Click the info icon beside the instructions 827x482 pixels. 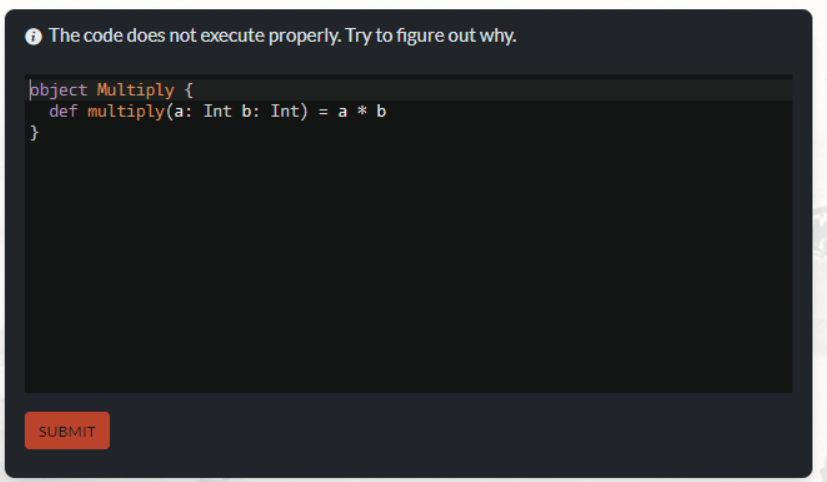[x=34, y=37]
